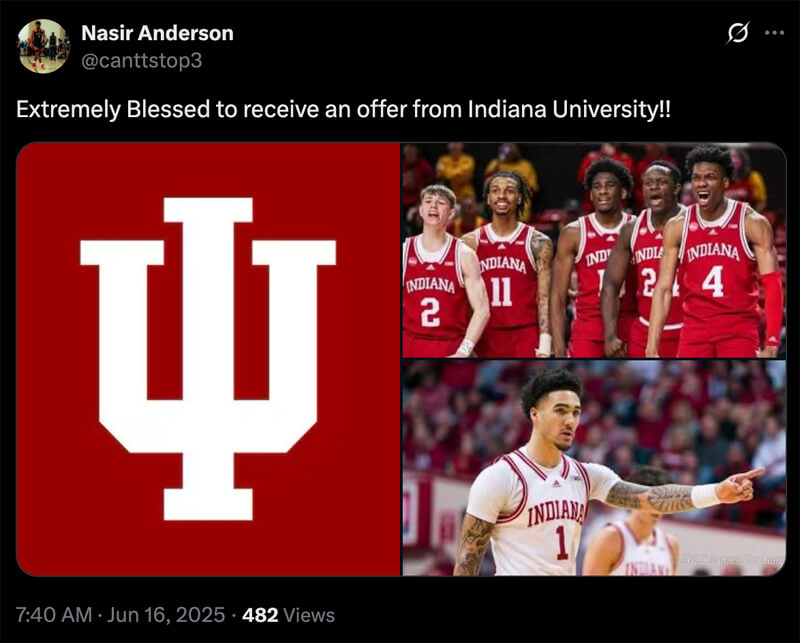800x643 pixels.
Task: Click the white IU trident emblem
Action: coord(208,359)
